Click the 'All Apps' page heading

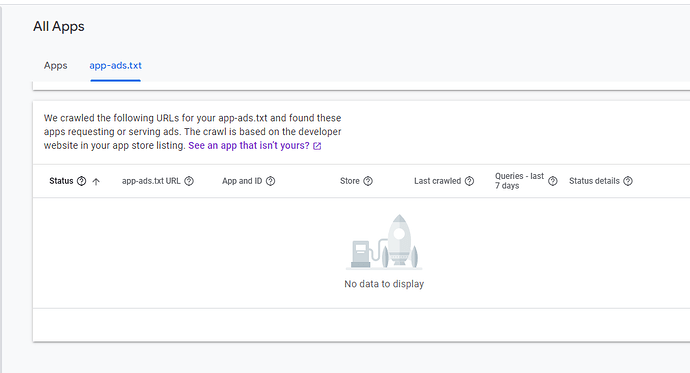coord(59,26)
